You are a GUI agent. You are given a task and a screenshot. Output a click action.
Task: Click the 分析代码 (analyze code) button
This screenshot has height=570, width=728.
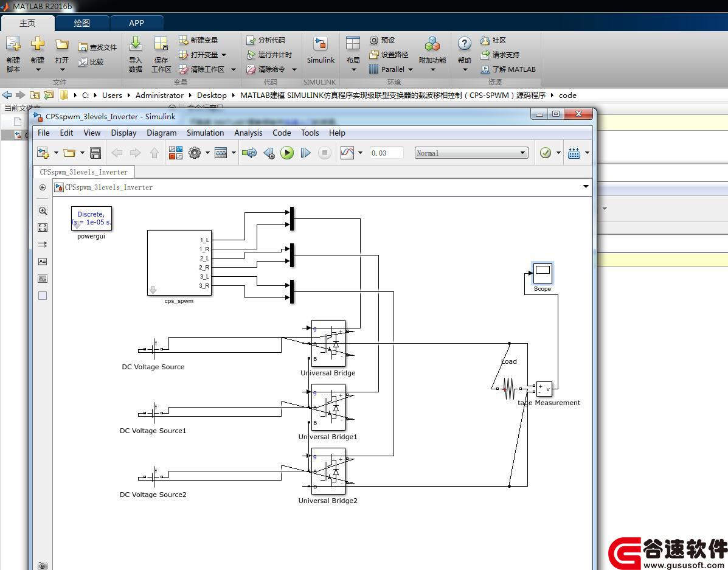point(266,40)
